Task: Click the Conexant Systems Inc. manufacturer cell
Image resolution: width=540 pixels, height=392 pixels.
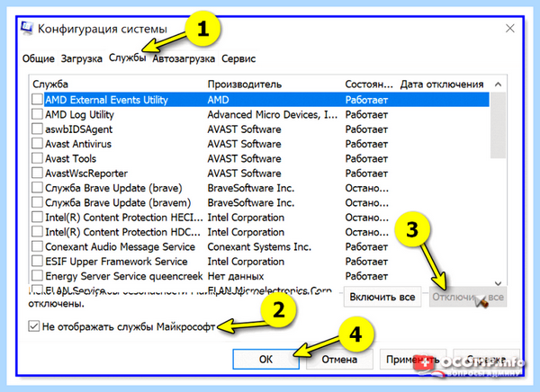Action: 259,246
